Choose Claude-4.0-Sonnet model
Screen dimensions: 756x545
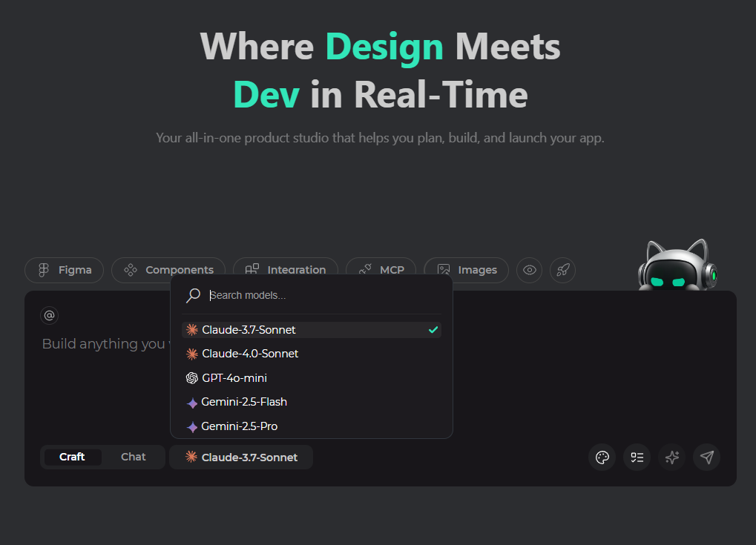click(312, 354)
